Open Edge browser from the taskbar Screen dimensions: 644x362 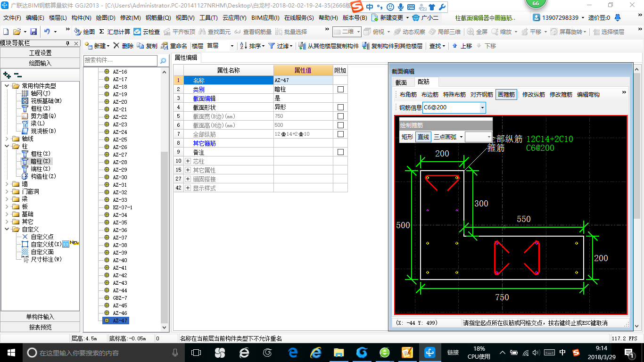(x=293, y=353)
